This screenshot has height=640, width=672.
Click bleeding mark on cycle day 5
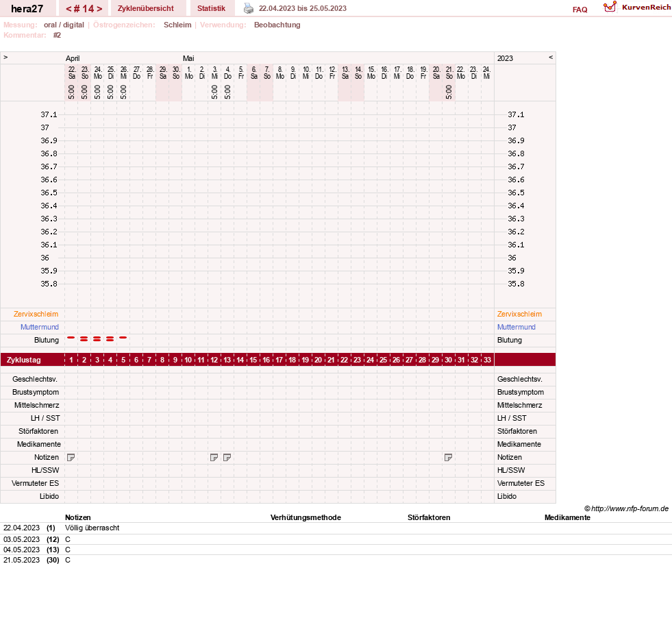123,338
